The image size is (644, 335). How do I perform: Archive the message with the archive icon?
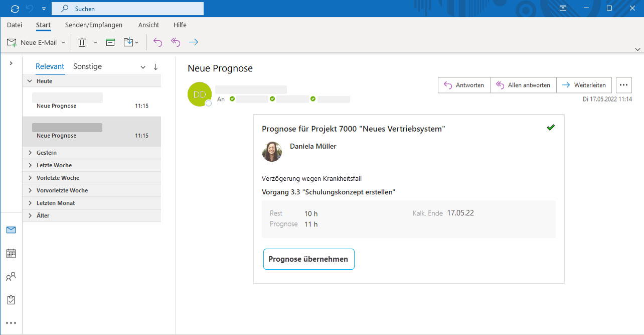110,43
